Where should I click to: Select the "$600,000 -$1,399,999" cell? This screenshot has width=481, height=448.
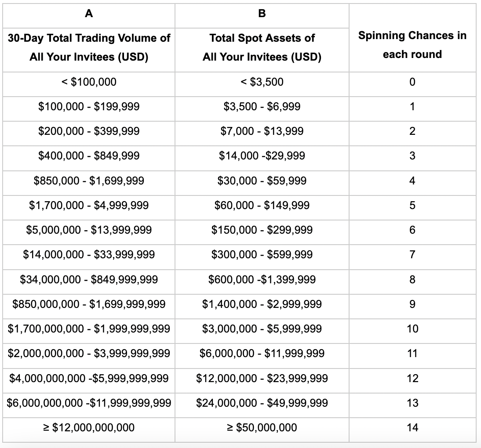click(x=262, y=279)
